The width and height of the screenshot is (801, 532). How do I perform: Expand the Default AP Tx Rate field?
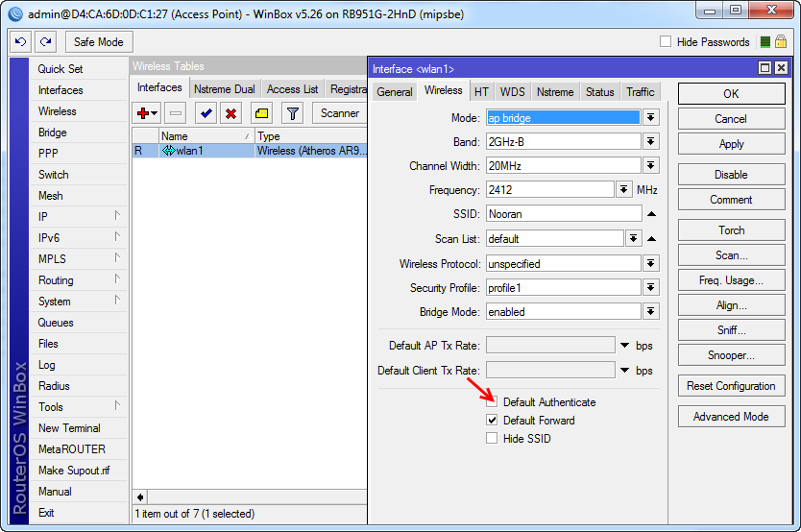[624, 346]
